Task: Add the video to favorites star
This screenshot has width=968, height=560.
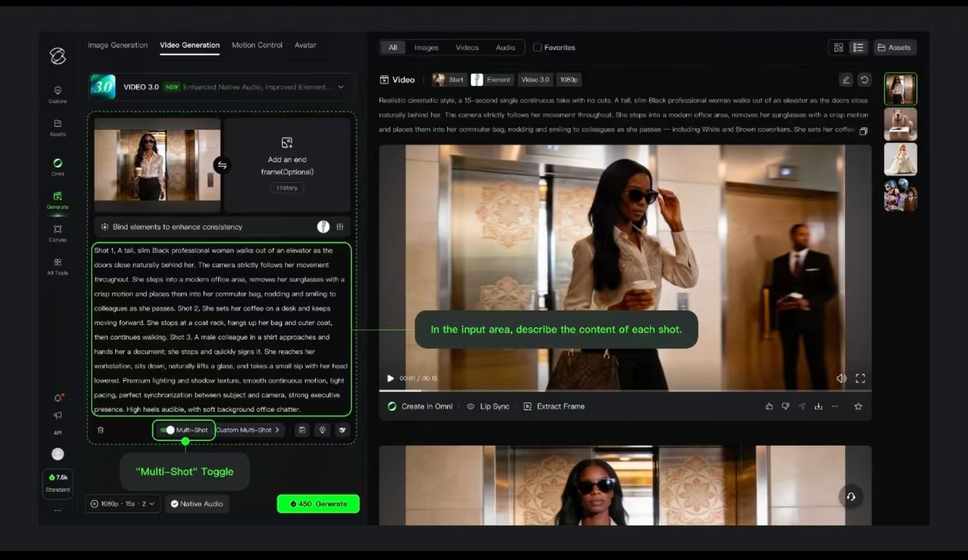Action: tap(858, 407)
